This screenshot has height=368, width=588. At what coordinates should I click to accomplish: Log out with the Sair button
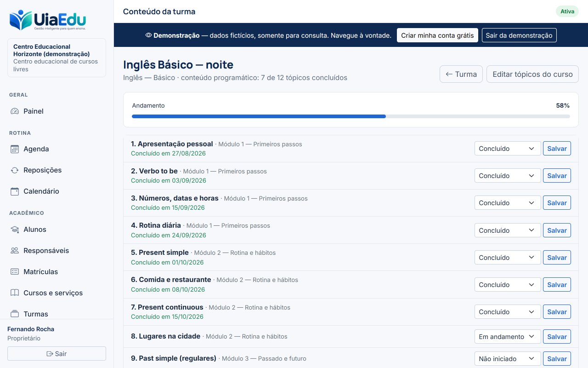click(x=57, y=354)
